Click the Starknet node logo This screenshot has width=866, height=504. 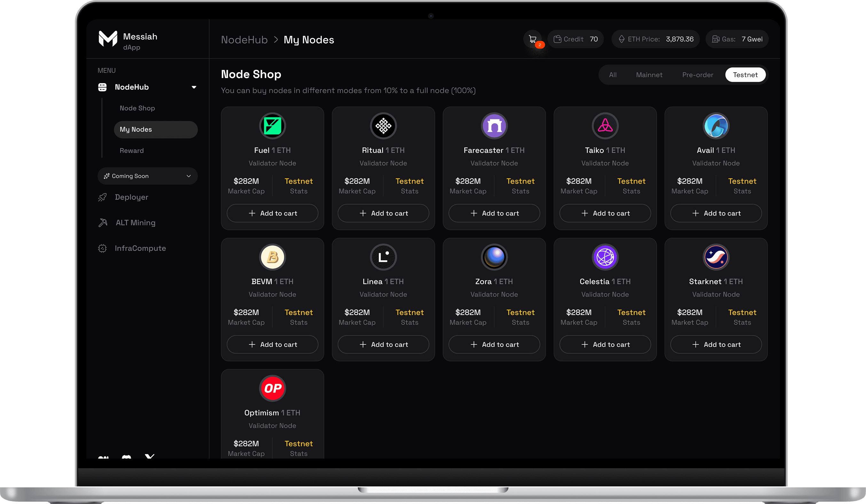click(x=716, y=257)
